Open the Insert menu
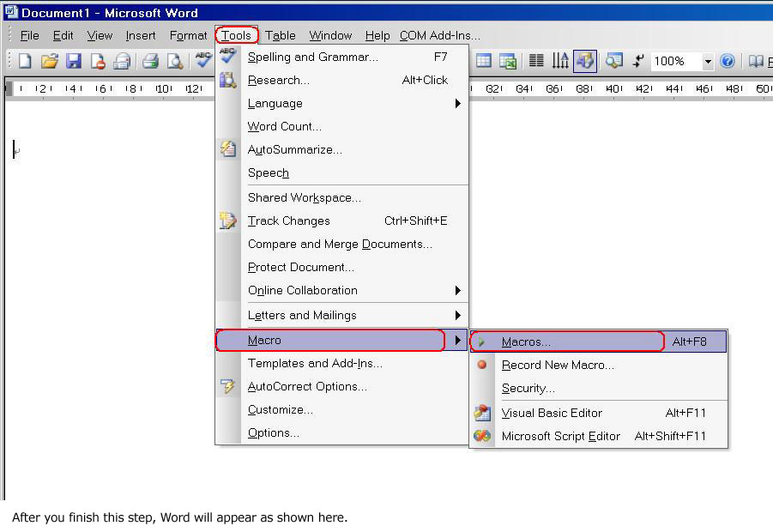This screenshot has height=532, width=773. click(x=141, y=35)
